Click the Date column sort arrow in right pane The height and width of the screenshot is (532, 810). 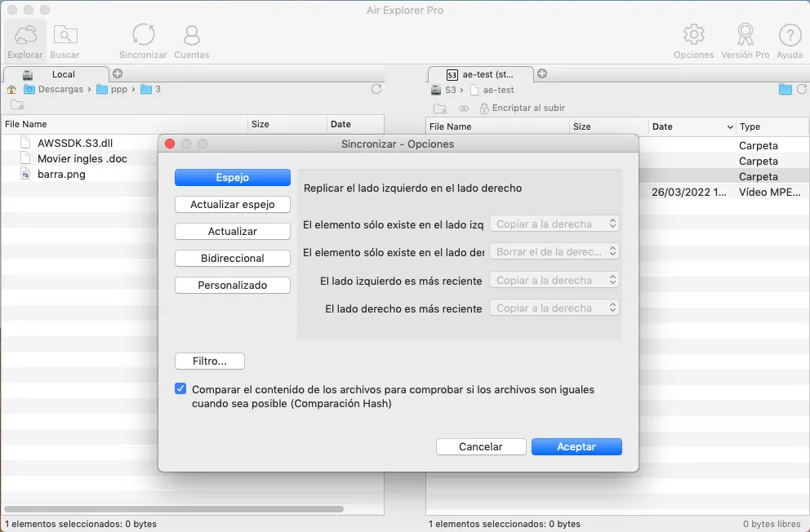[730, 127]
